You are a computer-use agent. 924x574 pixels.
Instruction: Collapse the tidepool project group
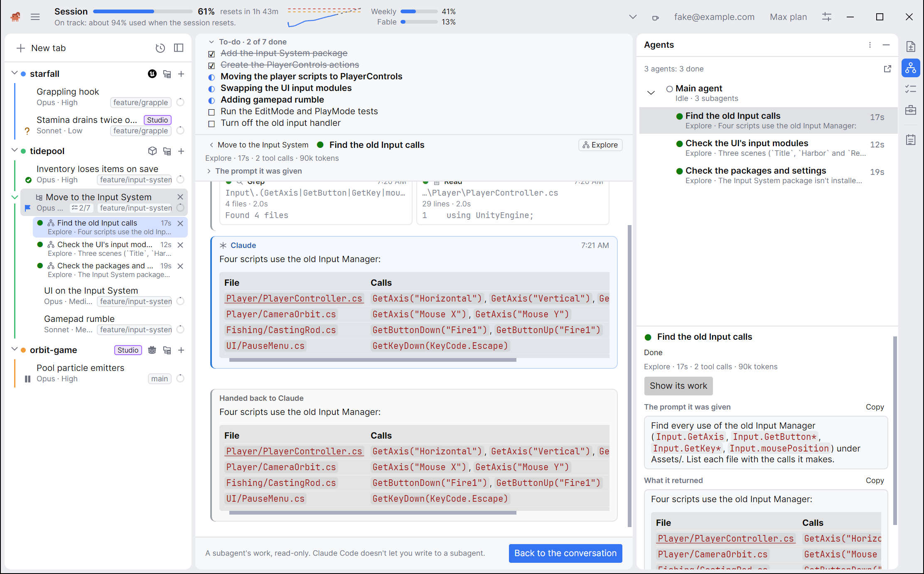pyautogui.click(x=15, y=150)
